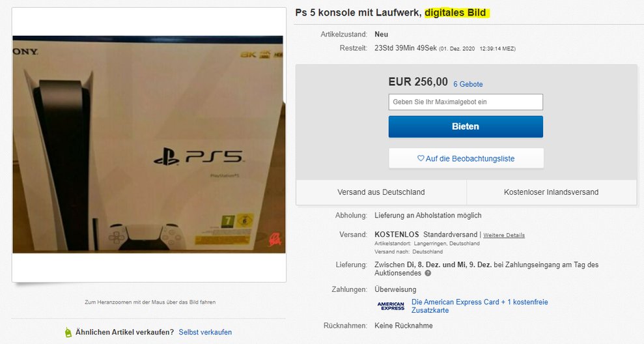Viewport: 644px width, 344px height.
Task: Click the PS5 product image
Action: click(x=148, y=144)
